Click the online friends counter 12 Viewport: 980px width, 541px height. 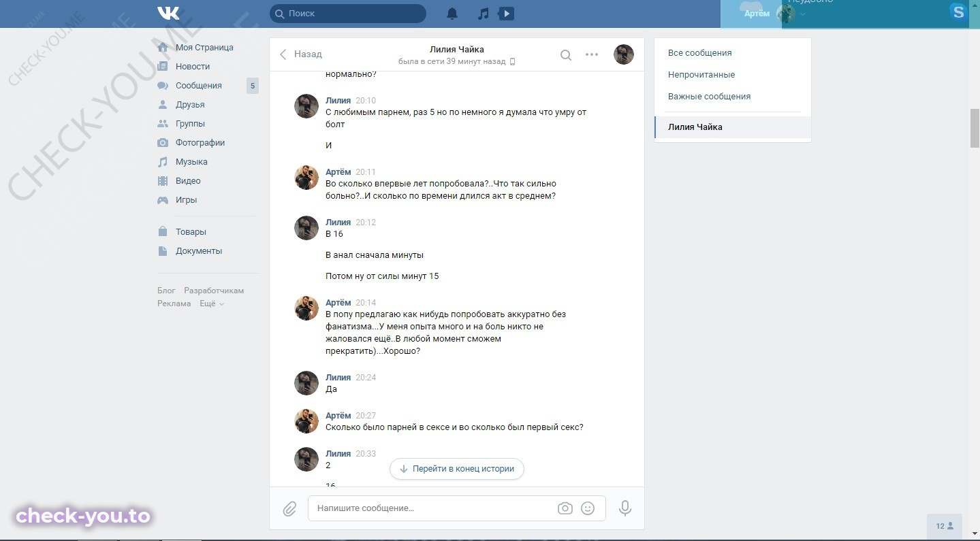(945, 526)
